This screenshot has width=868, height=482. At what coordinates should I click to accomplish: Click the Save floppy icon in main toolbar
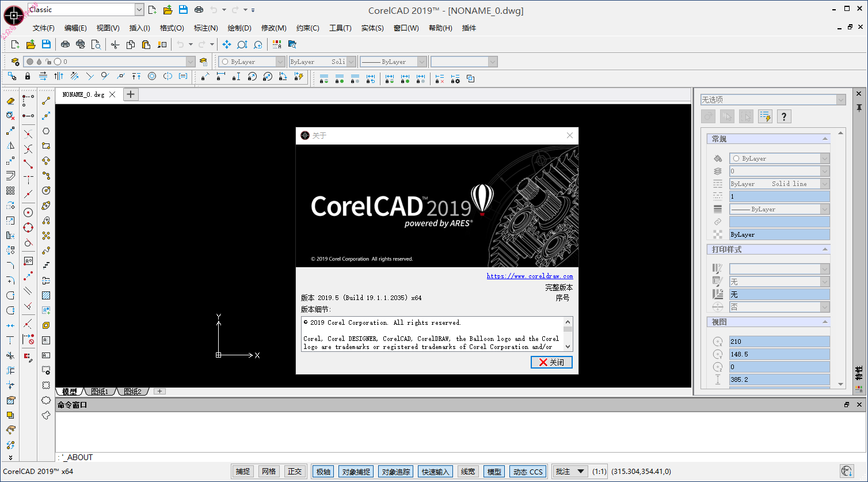46,44
